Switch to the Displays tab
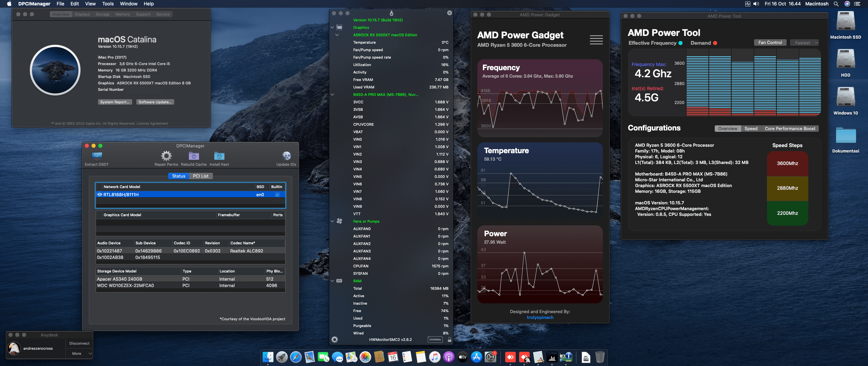The image size is (868, 366). point(82,14)
